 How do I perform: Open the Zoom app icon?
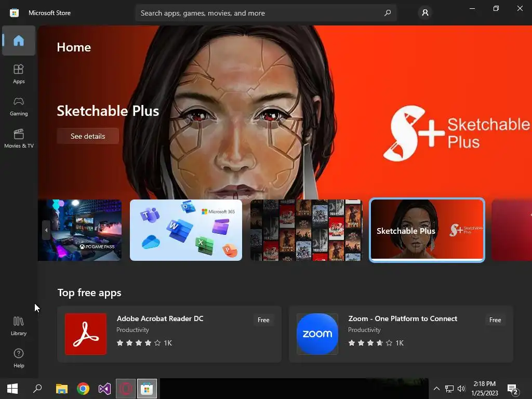click(317, 334)
